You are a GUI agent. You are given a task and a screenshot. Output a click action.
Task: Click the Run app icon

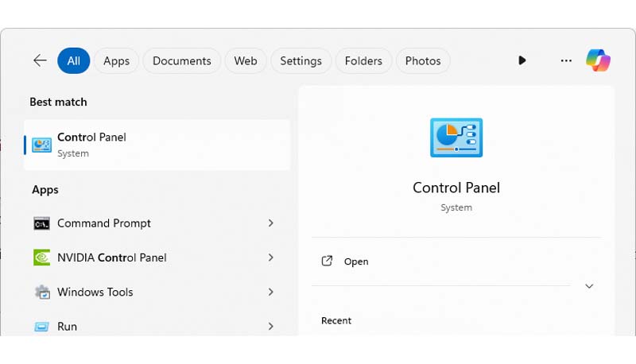42,326
